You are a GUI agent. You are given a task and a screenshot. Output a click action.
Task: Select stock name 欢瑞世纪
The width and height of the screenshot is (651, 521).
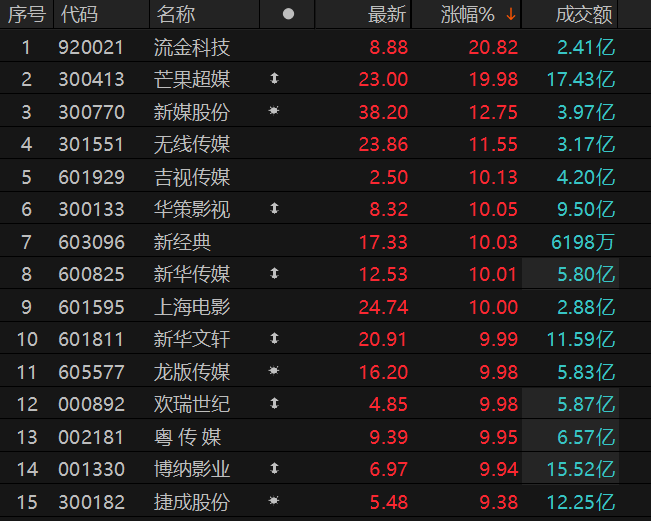(x=192, y=404)
